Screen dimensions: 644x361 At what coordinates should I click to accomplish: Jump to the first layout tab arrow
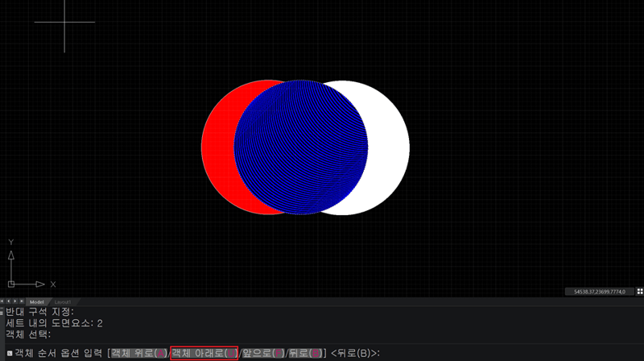tap(2, 301)
